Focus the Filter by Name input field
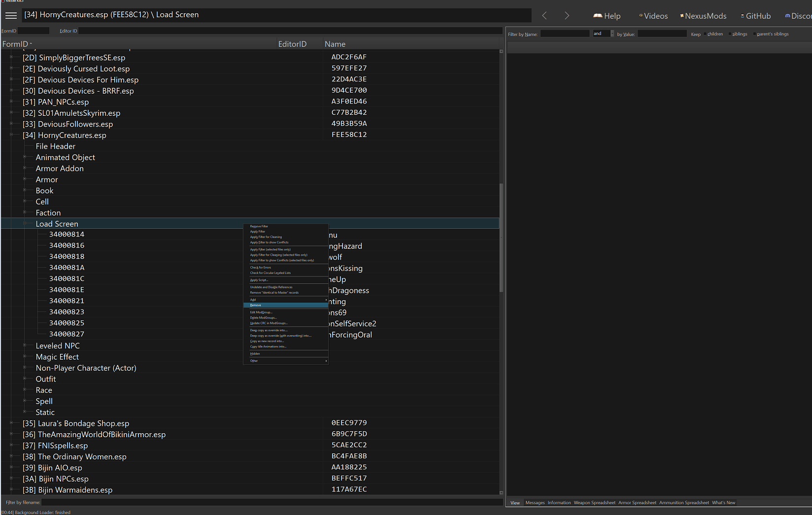The width and height of the screenshot is (812, 515). point(565,34)
